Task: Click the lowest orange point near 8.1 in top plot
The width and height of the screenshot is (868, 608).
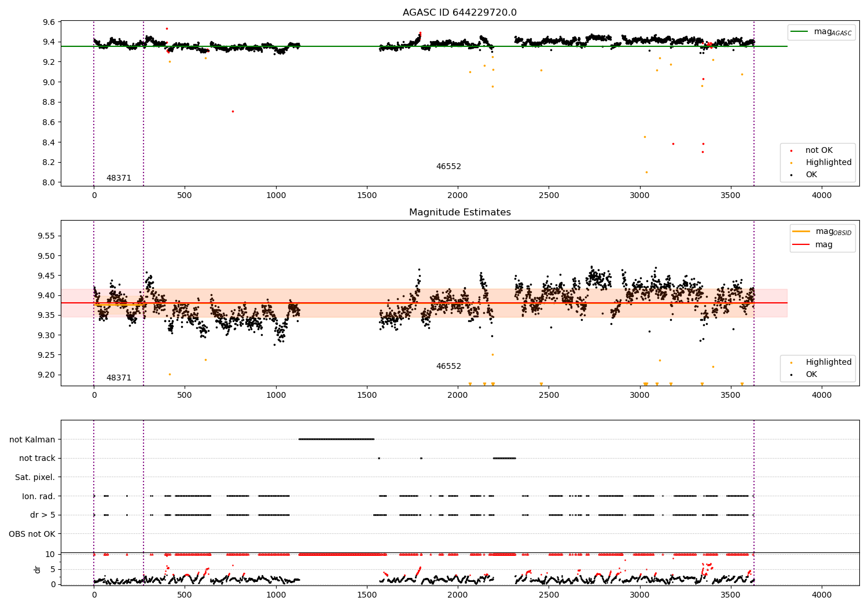Action: (x=646, y=172)
